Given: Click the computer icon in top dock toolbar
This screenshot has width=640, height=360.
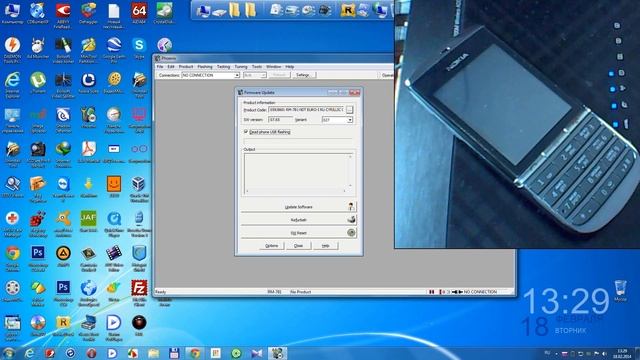Looking at the screenshot, I should coord(203,10).
